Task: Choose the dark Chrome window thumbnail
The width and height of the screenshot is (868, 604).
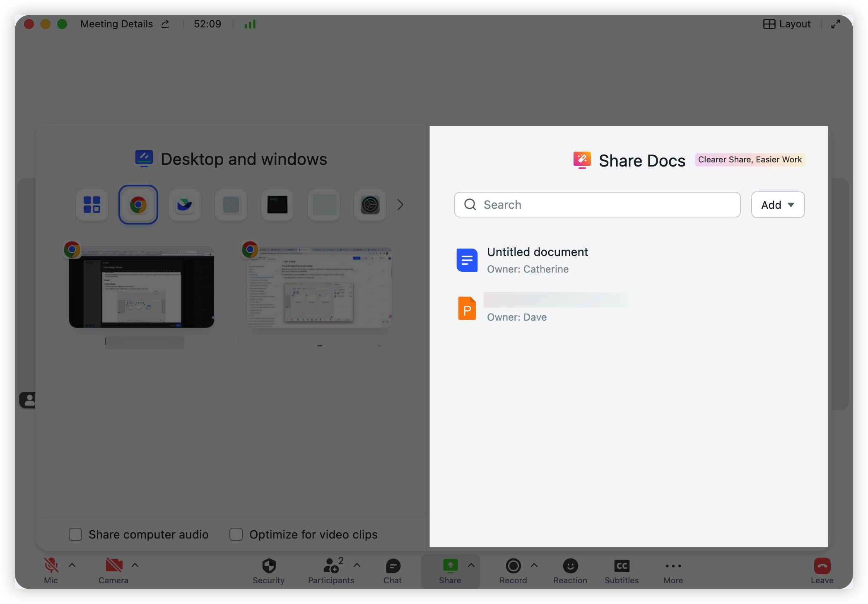Action: (142, 287)
